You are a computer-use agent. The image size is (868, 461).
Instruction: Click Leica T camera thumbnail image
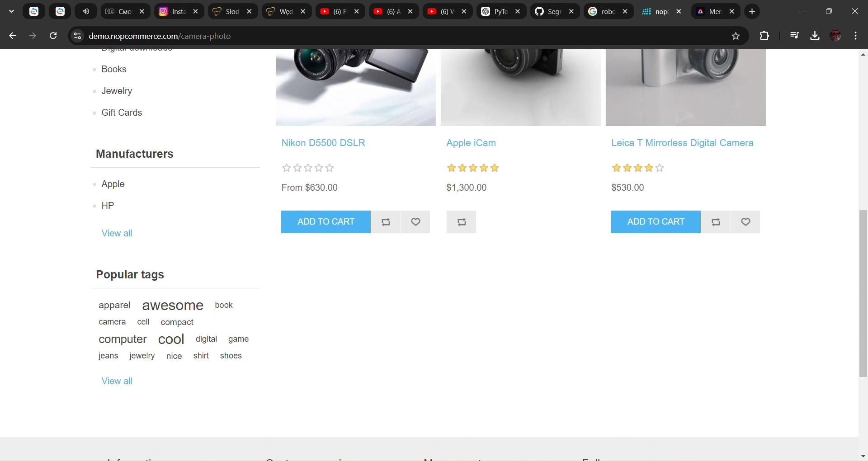point(686,87)
